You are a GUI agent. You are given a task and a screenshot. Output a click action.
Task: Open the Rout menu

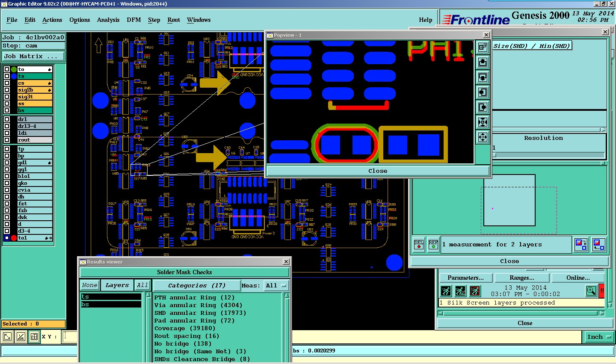point(174,20)
